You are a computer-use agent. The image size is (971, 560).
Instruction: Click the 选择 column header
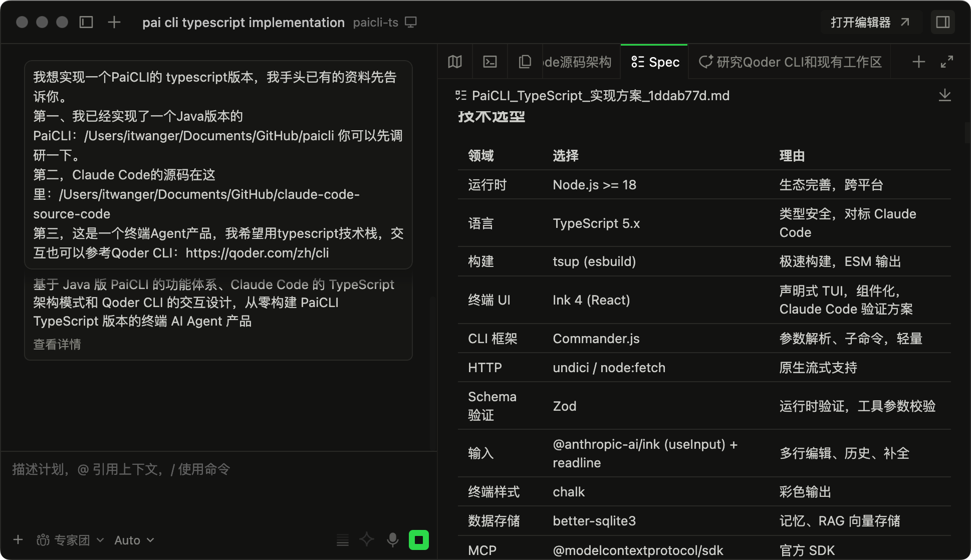565,156
